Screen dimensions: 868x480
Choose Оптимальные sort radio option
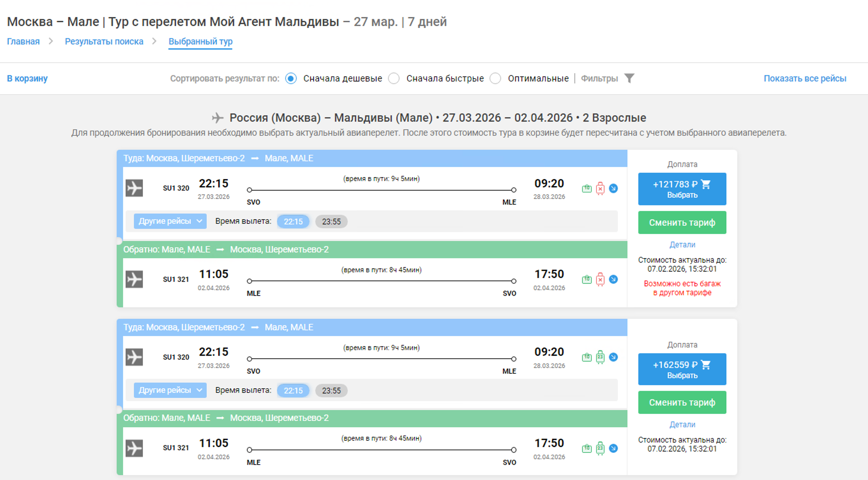pos(495,79)
